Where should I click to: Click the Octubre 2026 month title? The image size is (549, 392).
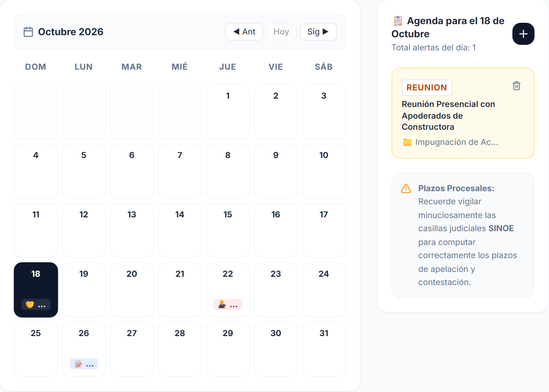click(x=71, y=32)
